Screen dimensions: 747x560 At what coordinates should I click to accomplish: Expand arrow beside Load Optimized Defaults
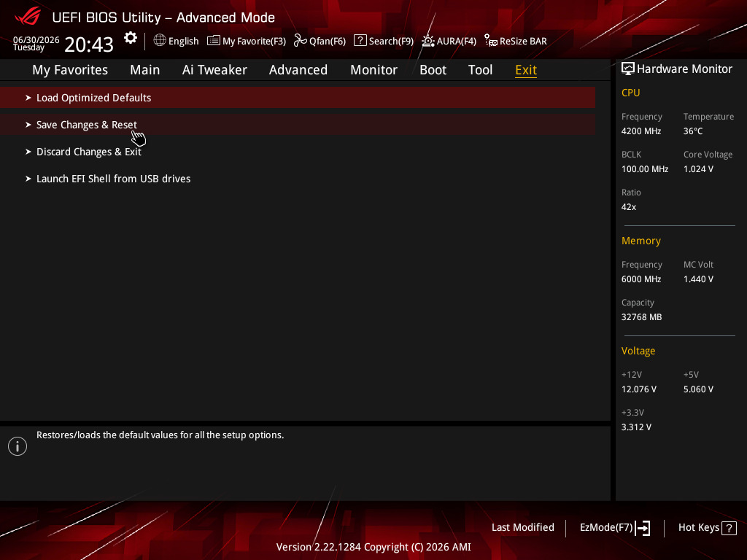click(x=28, y=98)
